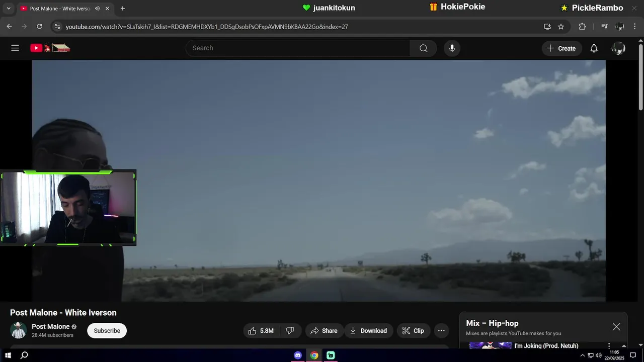Go back with browser back arrow
Viewport: 644px width, 362px height.
tap(9, 26)
